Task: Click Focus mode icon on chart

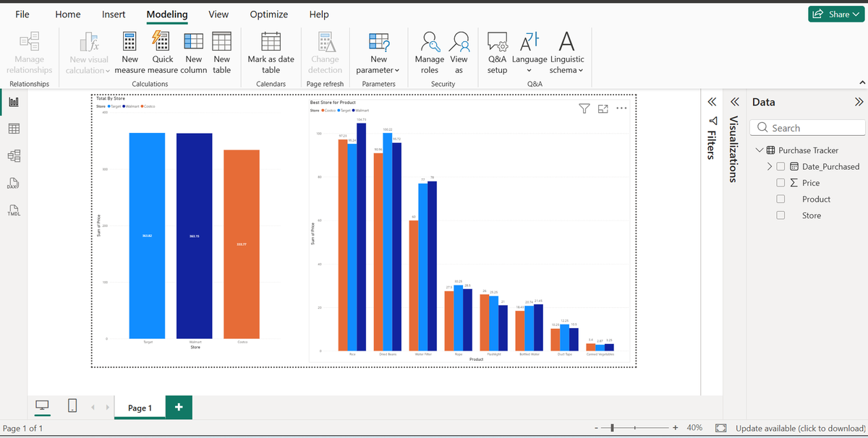Action: (603, 108)
